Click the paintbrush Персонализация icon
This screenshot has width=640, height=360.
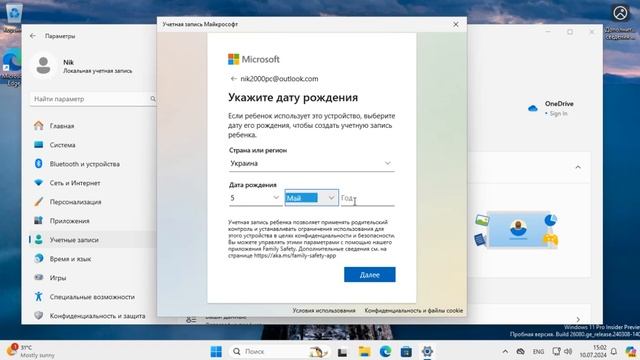39,202
